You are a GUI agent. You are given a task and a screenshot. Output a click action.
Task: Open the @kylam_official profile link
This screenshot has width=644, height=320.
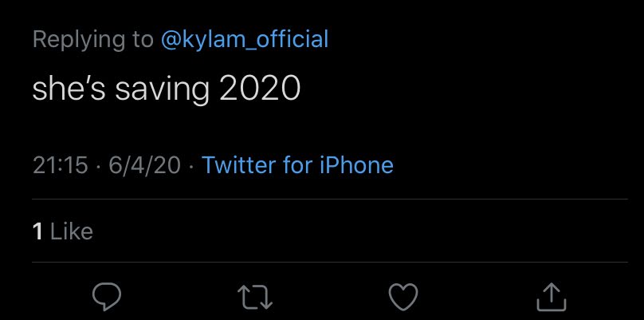coord(244,40)
